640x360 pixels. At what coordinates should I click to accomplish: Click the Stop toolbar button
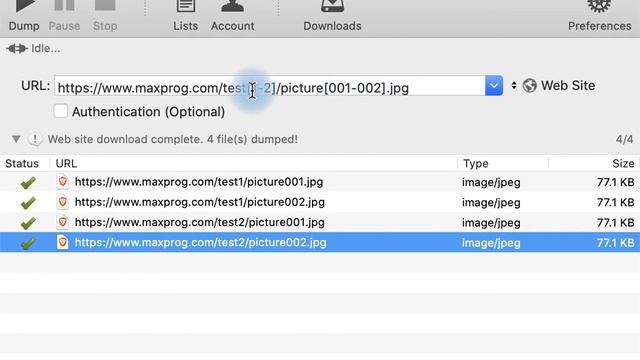coord(105,16)
